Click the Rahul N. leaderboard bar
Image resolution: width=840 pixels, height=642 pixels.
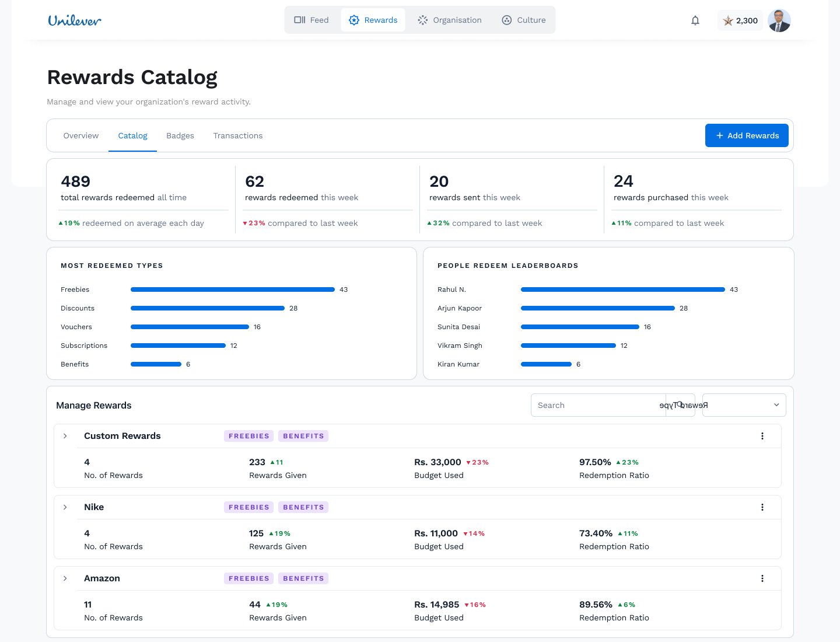(623, 289)
